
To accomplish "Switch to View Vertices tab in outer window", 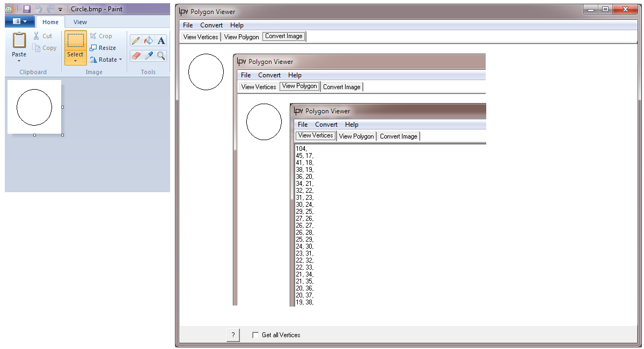I will 201,37.
